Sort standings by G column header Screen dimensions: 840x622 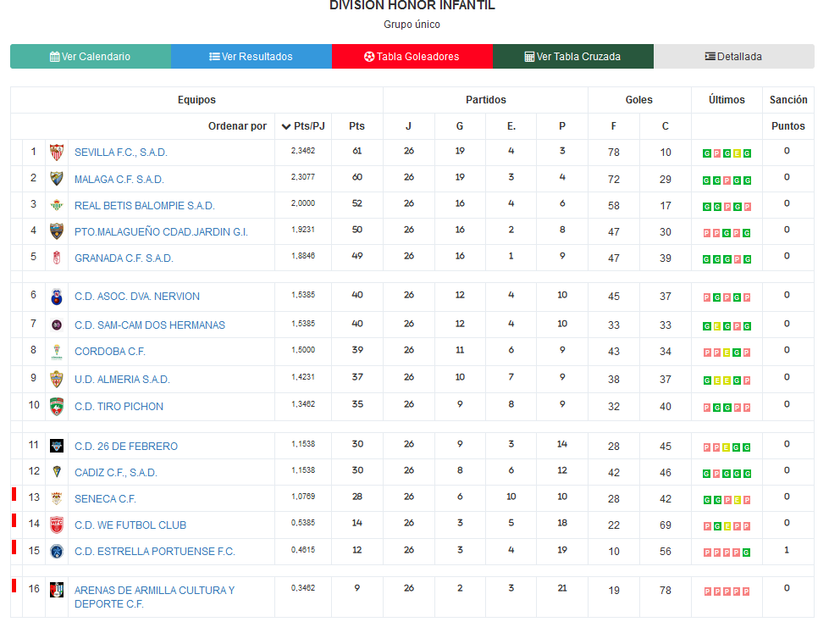pyautogui.click(x=460, y=126)
